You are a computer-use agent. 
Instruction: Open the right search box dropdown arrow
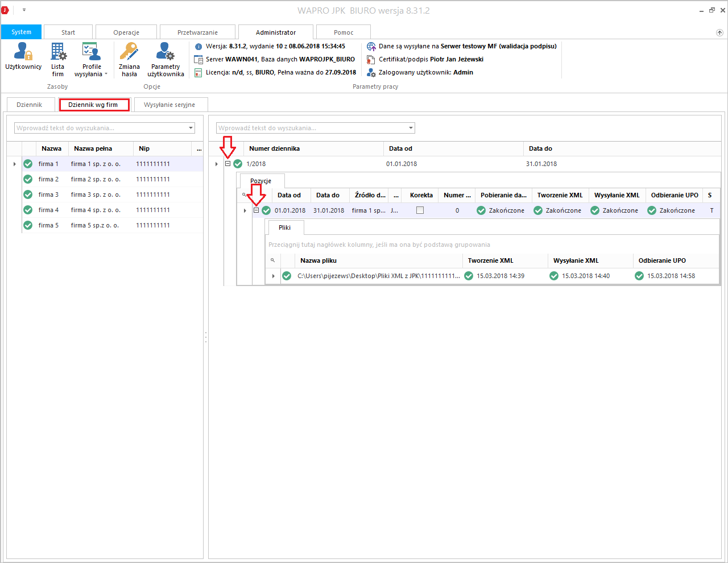pyautogui.click(x=411, y=128)
